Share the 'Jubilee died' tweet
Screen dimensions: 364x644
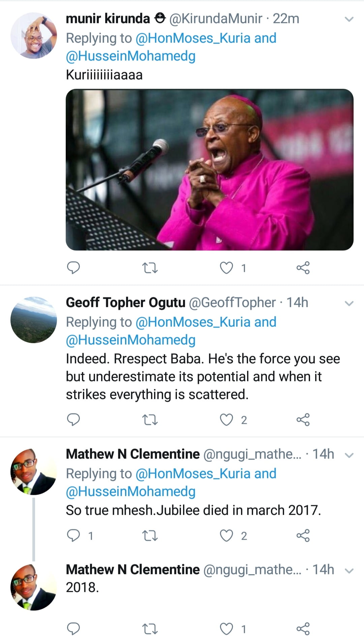[x=303, y=536]
